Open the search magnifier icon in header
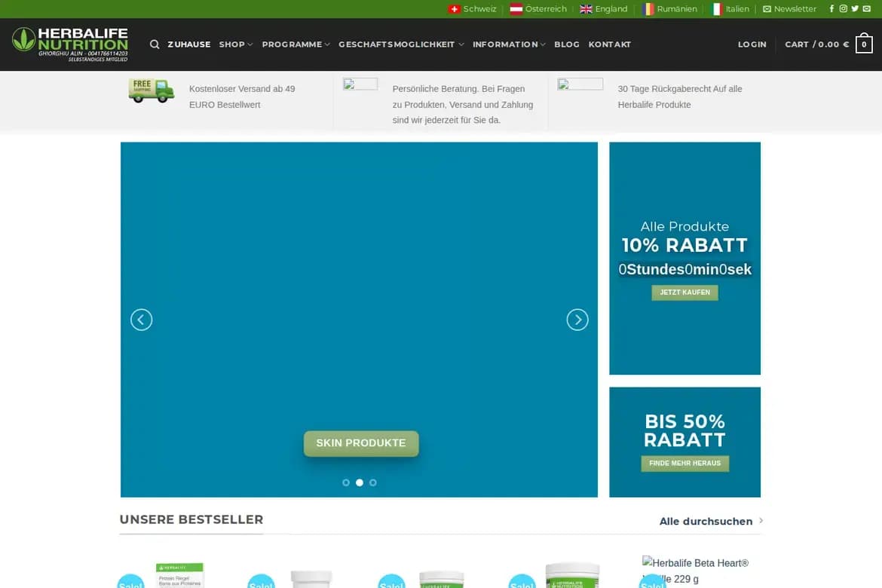Image resolution: width=882 pixels, height=588 pixels. pos(155,44)
